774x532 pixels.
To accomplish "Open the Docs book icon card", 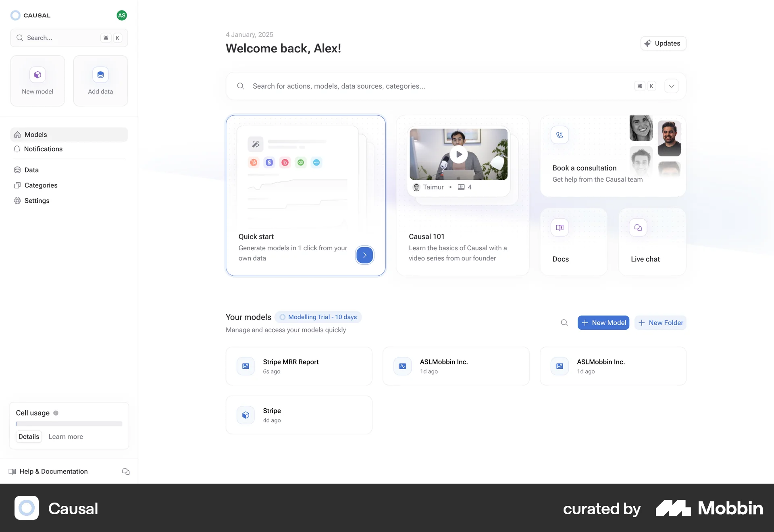I will click(x=560, y=228).
